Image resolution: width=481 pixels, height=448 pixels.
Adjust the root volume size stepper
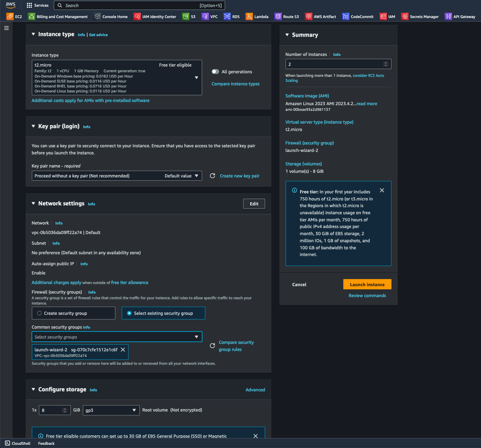coord(64,410)
